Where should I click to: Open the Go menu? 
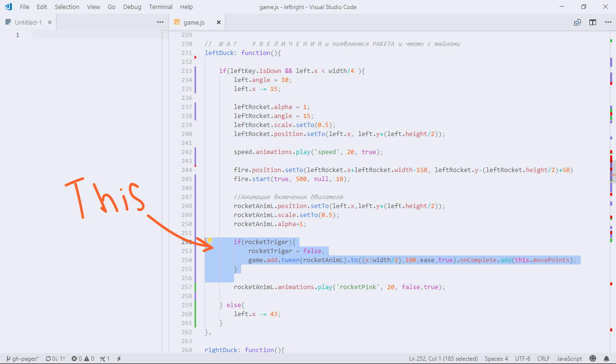[112, 7]
